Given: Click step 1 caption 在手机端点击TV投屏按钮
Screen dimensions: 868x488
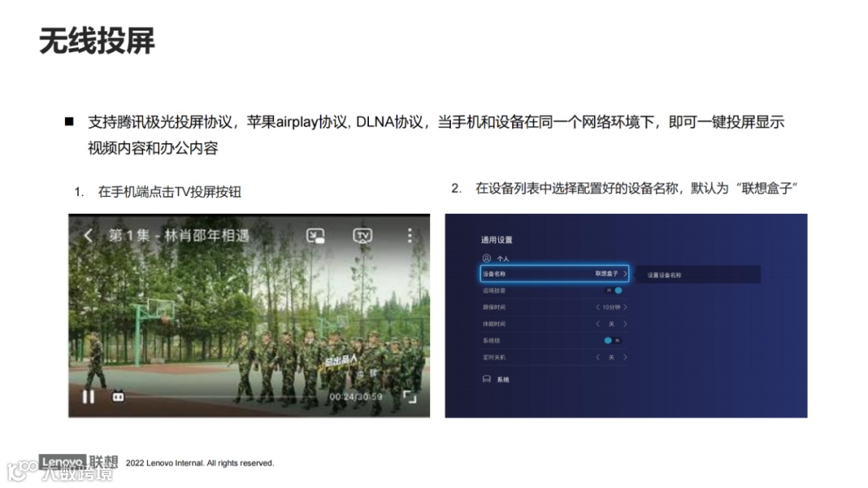Looking at the screenshot, I should pos(170,191).
